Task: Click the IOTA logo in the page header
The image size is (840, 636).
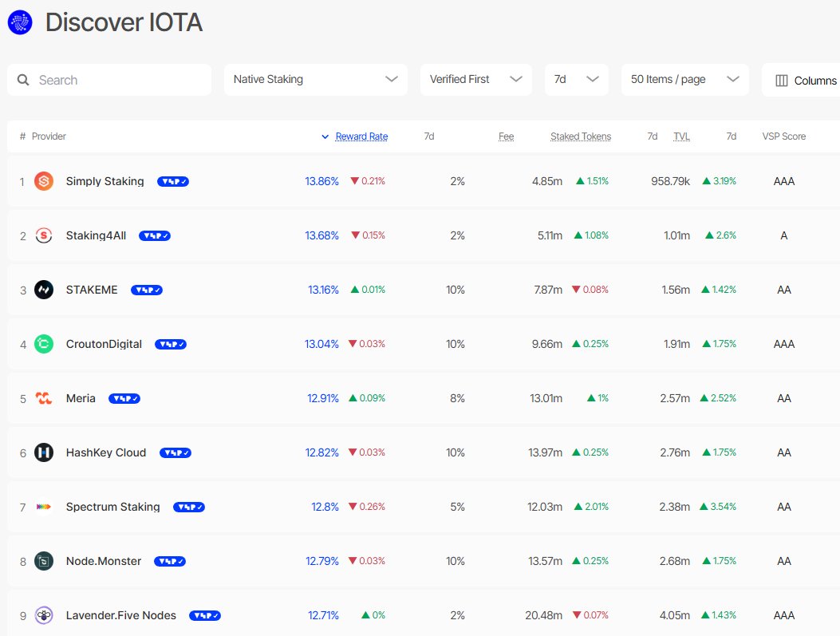Action: click(19, 22)
